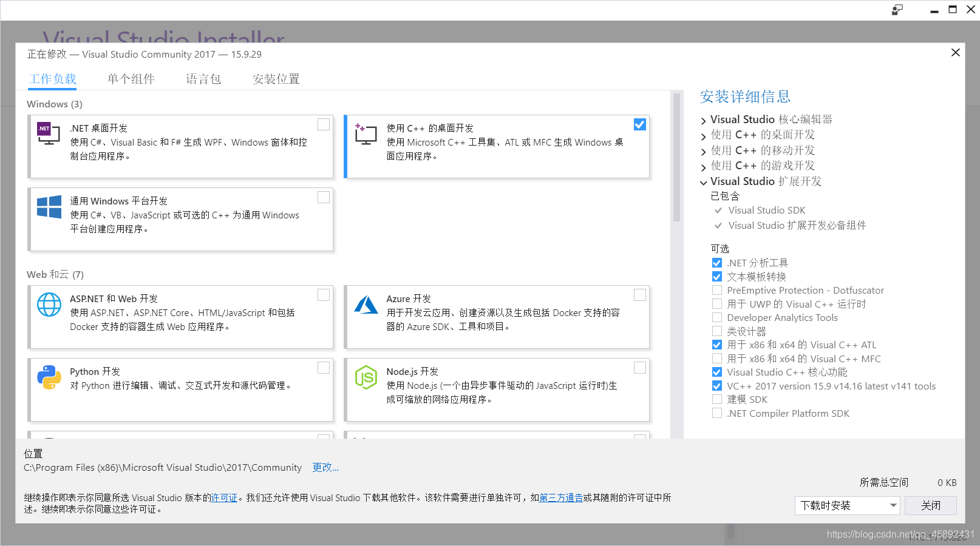Expand 使用 C++ 的游戏开发 details
The width and height of the screenshot is (980, 546).
tap(704, 167)
